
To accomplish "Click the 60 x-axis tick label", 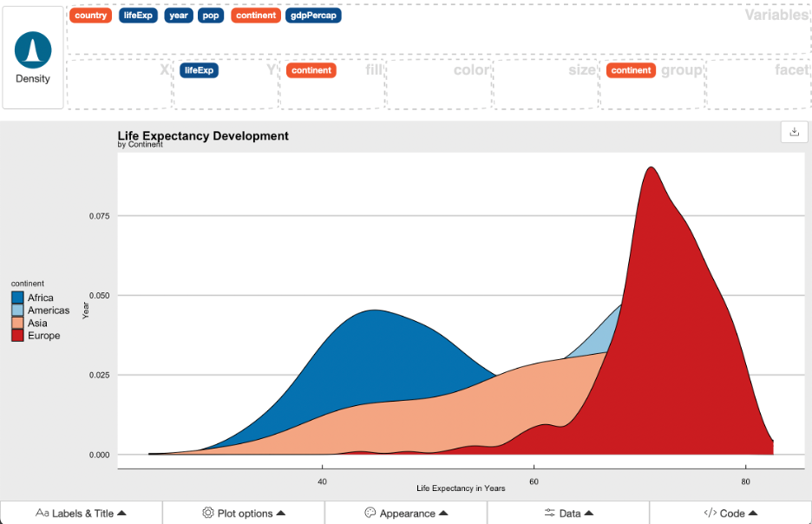I will point(534,481).
